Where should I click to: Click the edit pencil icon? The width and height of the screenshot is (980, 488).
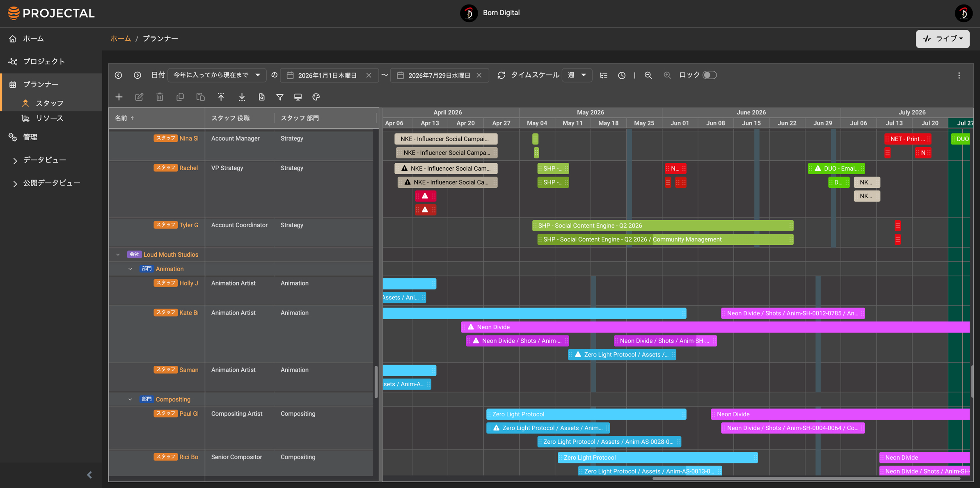(139, 97)
